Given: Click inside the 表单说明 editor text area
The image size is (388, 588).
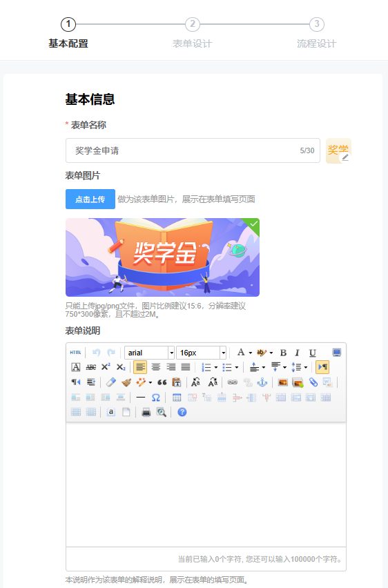Looking at the screenshot, I should coord(206,484).
